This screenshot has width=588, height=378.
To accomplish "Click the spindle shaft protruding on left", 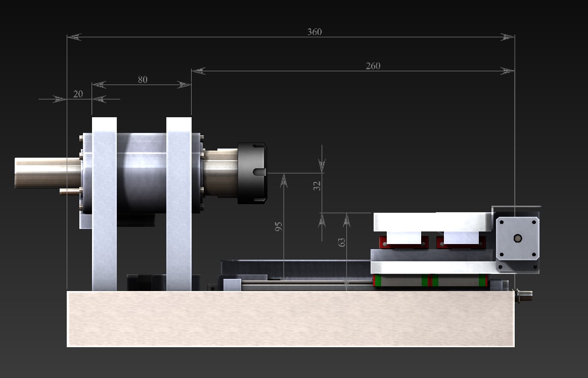I will pyautogui.click(x=48, y=172).
